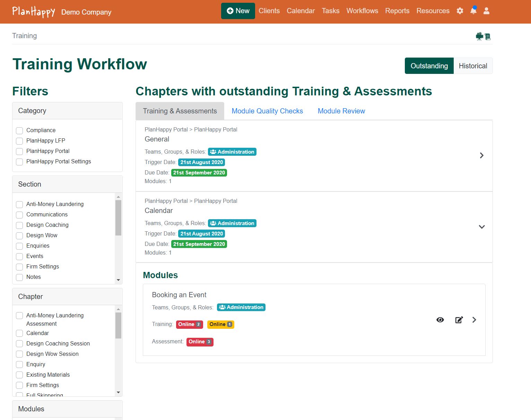Open the notifications bell
Viewport: 531px width, 420px height.
(x=473, y=11)
